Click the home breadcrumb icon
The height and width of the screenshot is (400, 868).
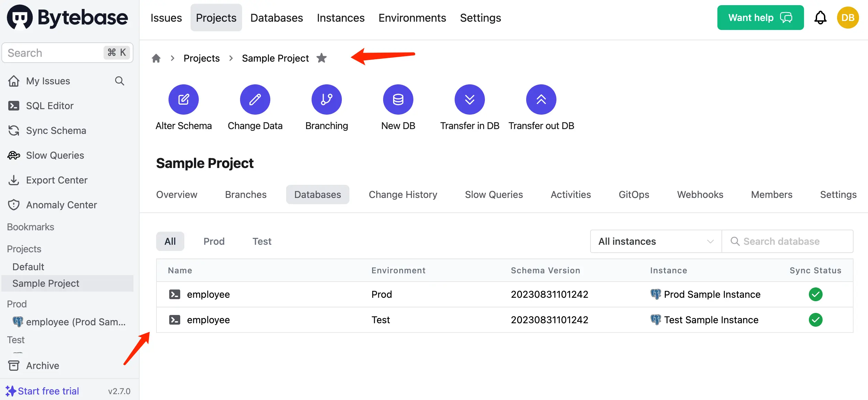(156, 58)
